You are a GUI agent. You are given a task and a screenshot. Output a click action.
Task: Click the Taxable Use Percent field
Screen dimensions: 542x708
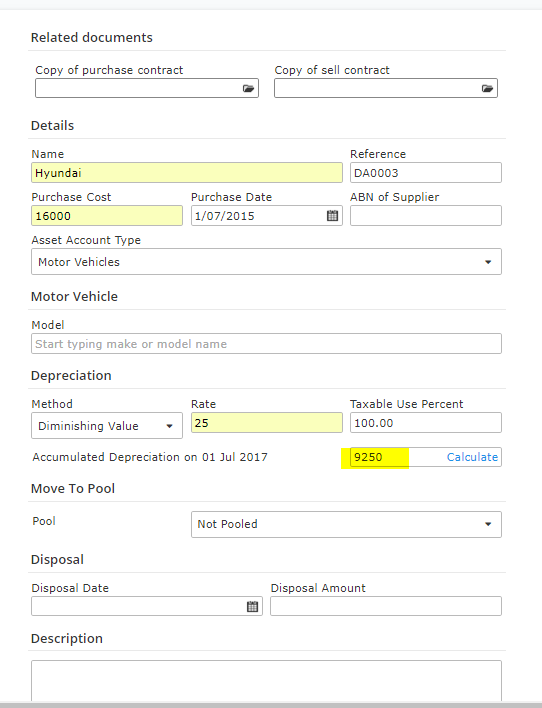tap(426, 423)
